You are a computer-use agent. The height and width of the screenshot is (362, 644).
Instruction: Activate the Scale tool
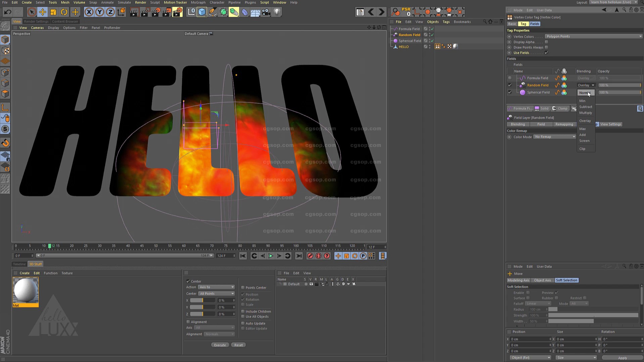coord(53,12)
